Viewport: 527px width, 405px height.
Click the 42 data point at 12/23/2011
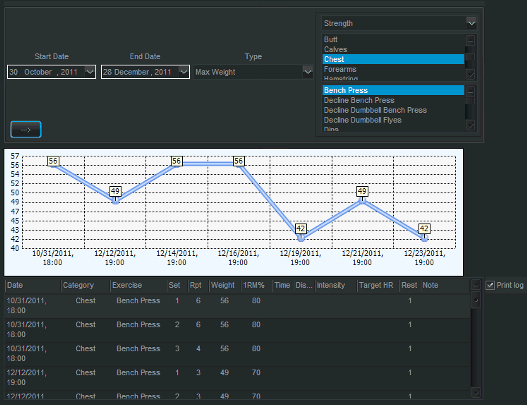pos(424,239)
